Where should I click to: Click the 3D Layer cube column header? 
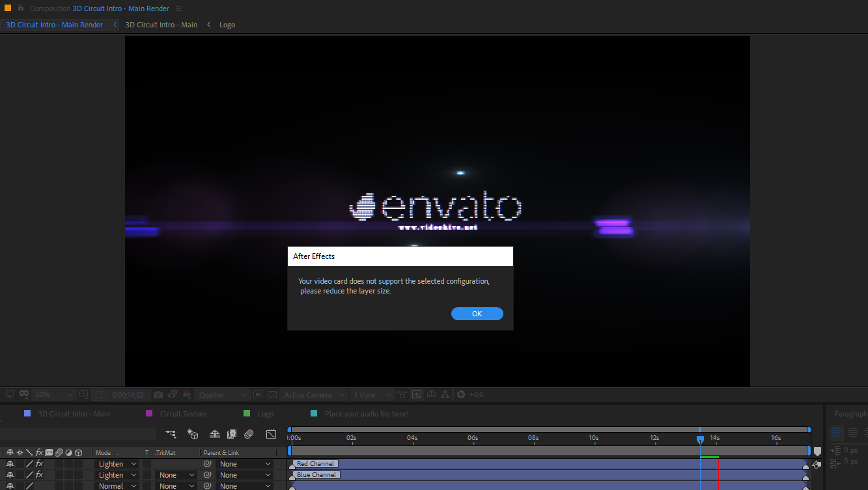click(78, 452)
